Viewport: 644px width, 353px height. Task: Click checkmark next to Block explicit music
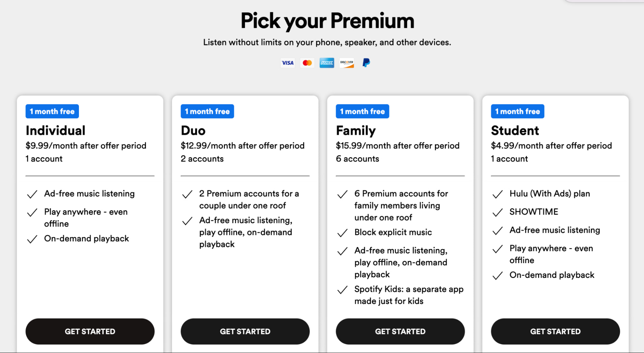coord(342,233)
